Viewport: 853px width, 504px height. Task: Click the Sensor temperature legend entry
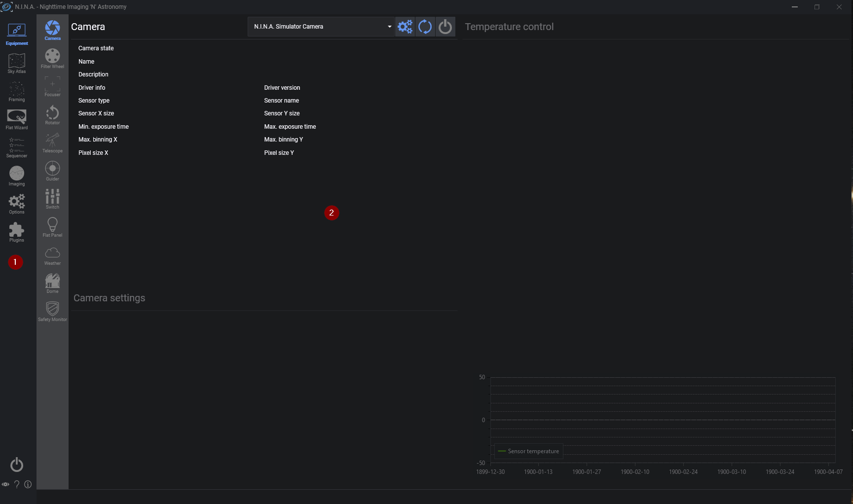528,451
